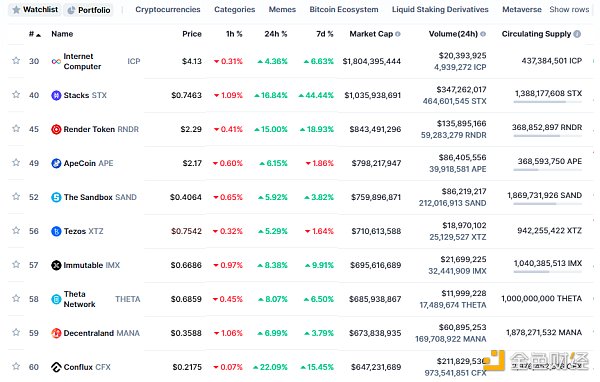Open the Watchlist button
This screenshot has height=382, width=600.
pyautogui.click(x=35, y=10)
